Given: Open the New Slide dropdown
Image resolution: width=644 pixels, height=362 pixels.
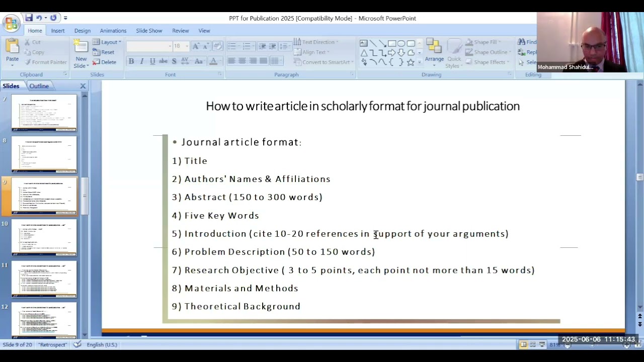Looking at the screenshot, I should pos(81,62).
